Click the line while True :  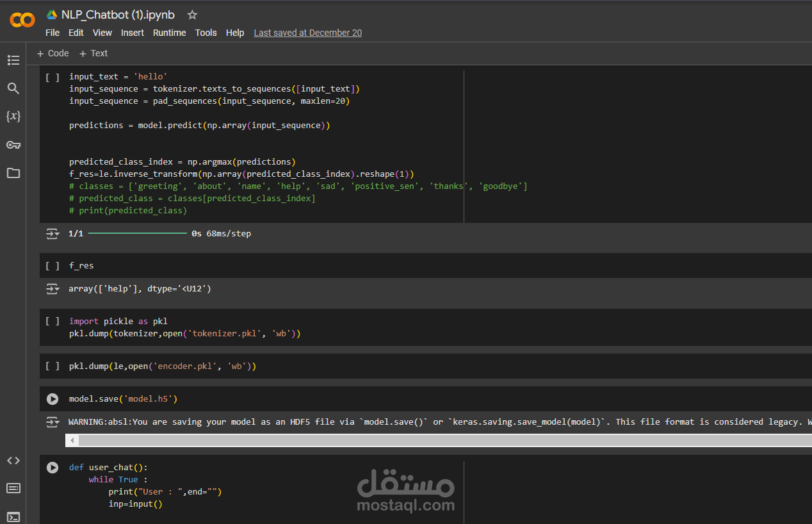pos(118,480)
